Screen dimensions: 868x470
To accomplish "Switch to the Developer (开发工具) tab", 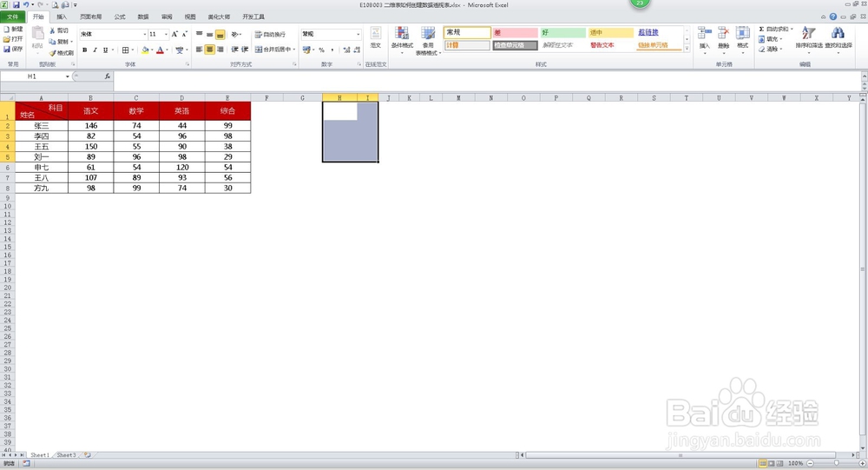I will click(x=253, y=17).
